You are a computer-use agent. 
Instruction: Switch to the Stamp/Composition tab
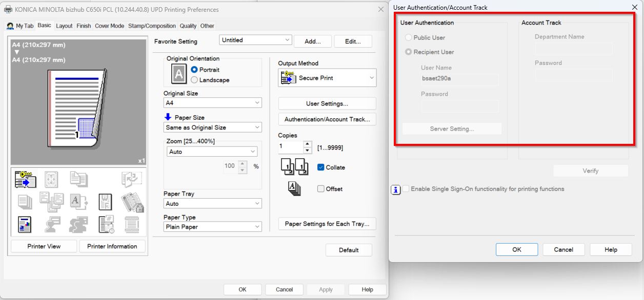pyautogui.click(x=152, y=26)
